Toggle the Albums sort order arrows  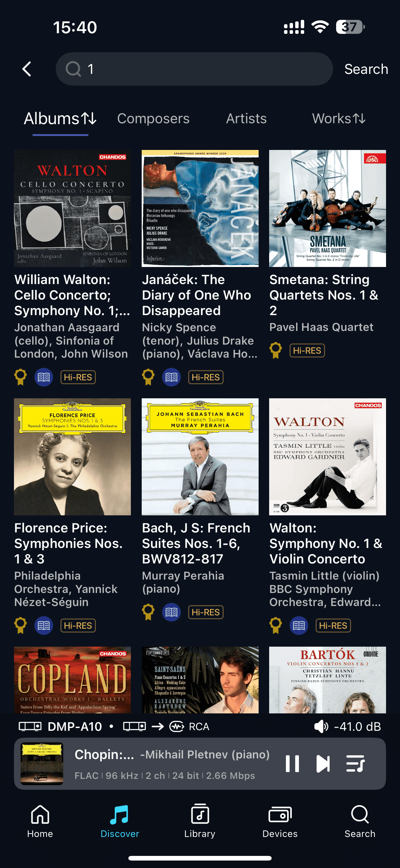(89, 119)
